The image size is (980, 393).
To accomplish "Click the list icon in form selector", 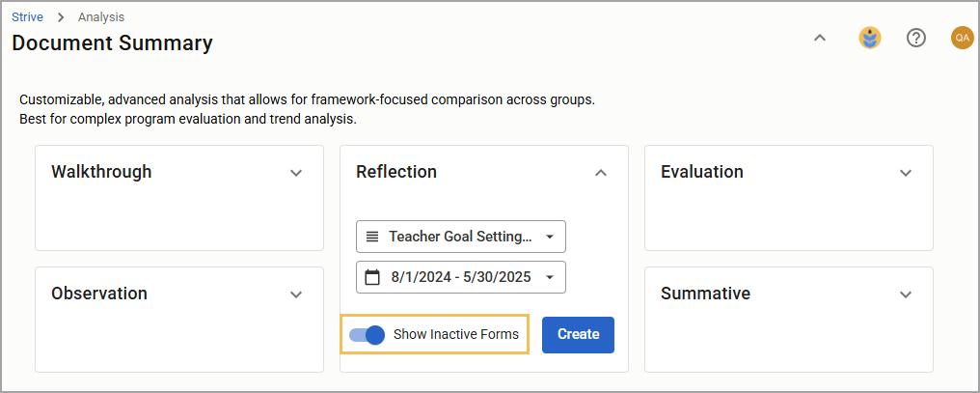I will tap(372, 237).
